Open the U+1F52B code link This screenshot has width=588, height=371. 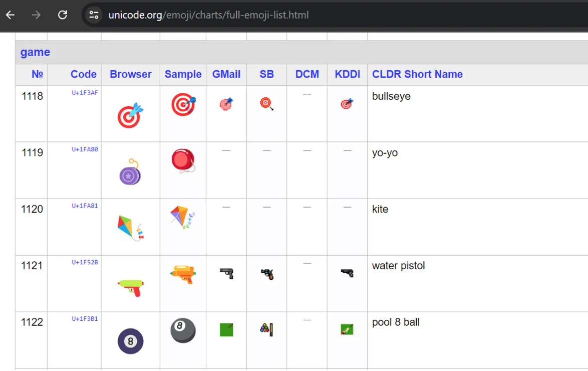coord(85,262)
